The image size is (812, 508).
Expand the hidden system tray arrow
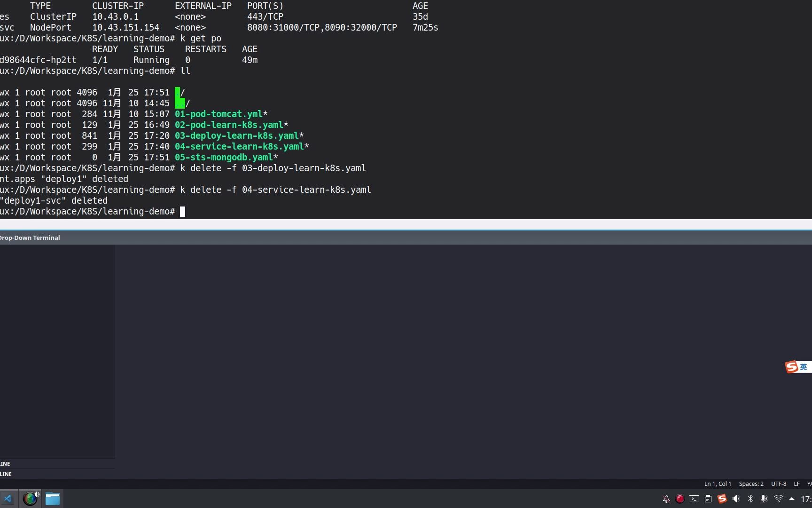click(792, 499)
